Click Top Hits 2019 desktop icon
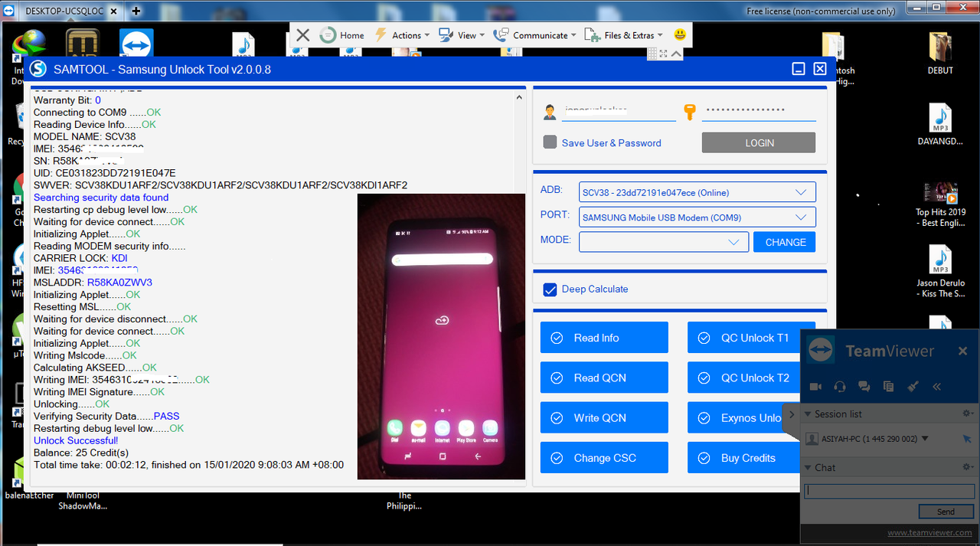 click(x=940, y=204)
